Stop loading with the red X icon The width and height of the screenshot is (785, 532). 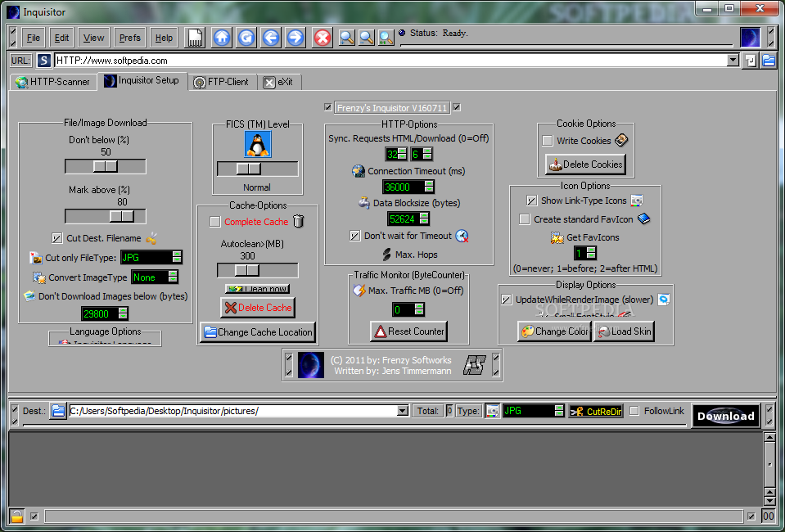[323, 38]
